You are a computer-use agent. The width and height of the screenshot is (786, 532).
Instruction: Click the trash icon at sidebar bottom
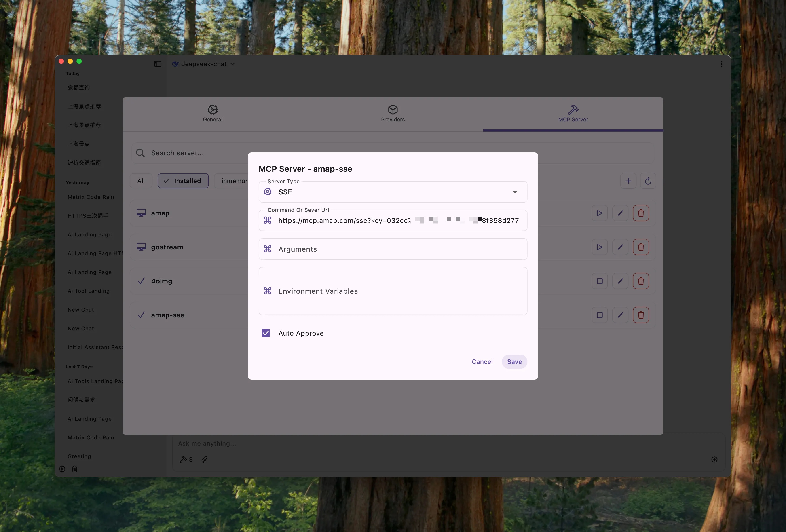tap(75, 469)
